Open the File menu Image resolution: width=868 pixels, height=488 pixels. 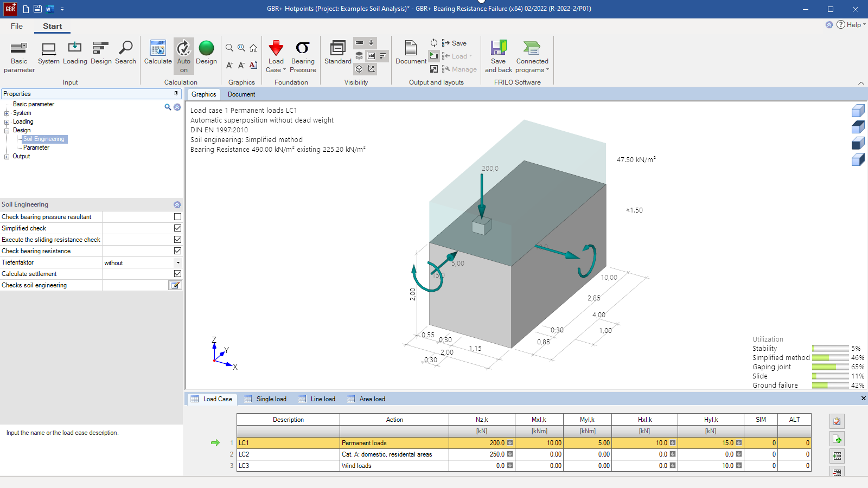17,26
